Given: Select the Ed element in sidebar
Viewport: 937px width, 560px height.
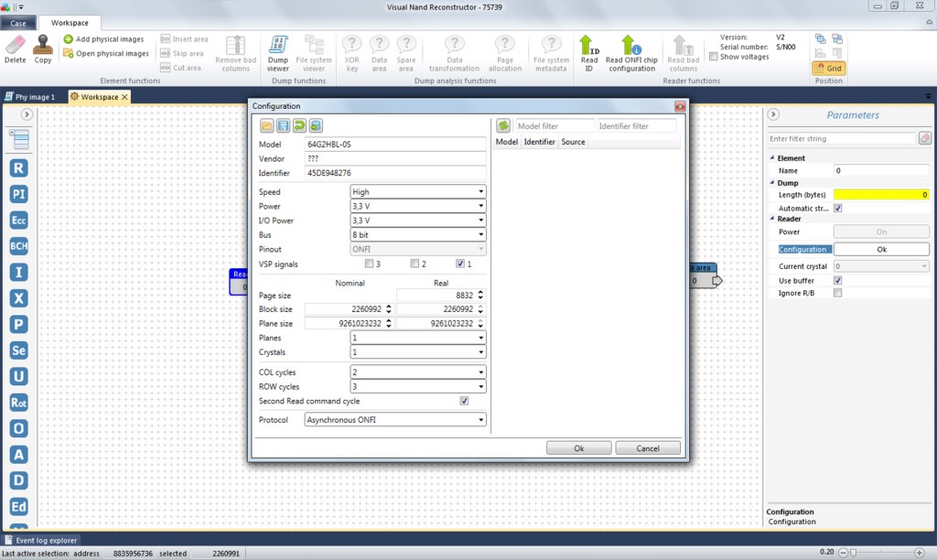Looking at the screenshot, I should (18, 507).
